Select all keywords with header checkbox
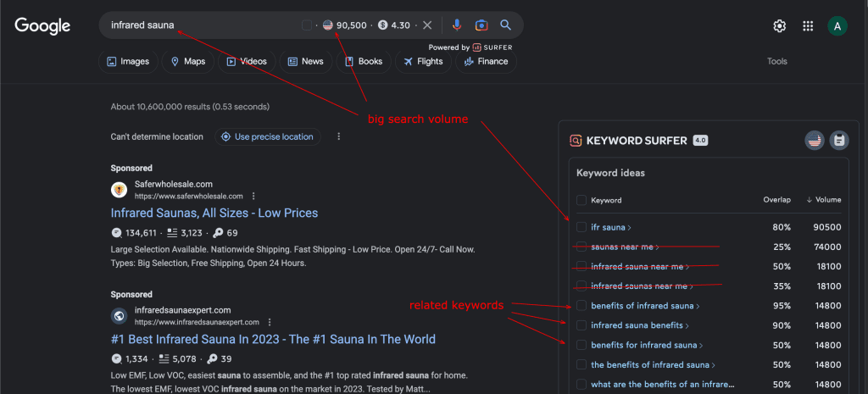The height and width of the screenshot is (394, 868). click(581, 200)
